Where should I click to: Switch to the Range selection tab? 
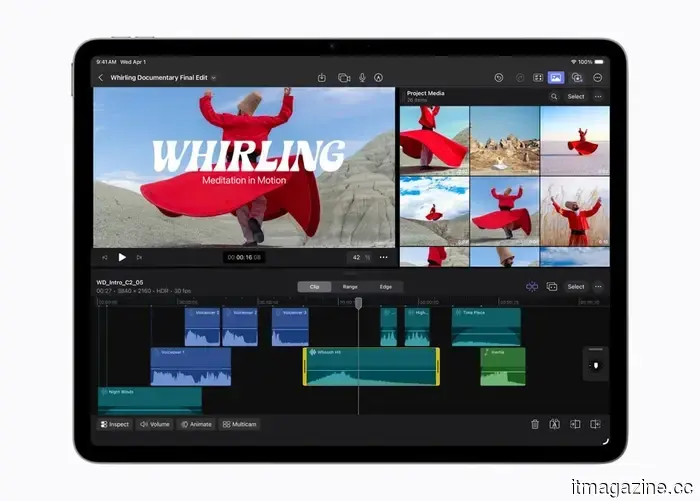pos(350,287)
